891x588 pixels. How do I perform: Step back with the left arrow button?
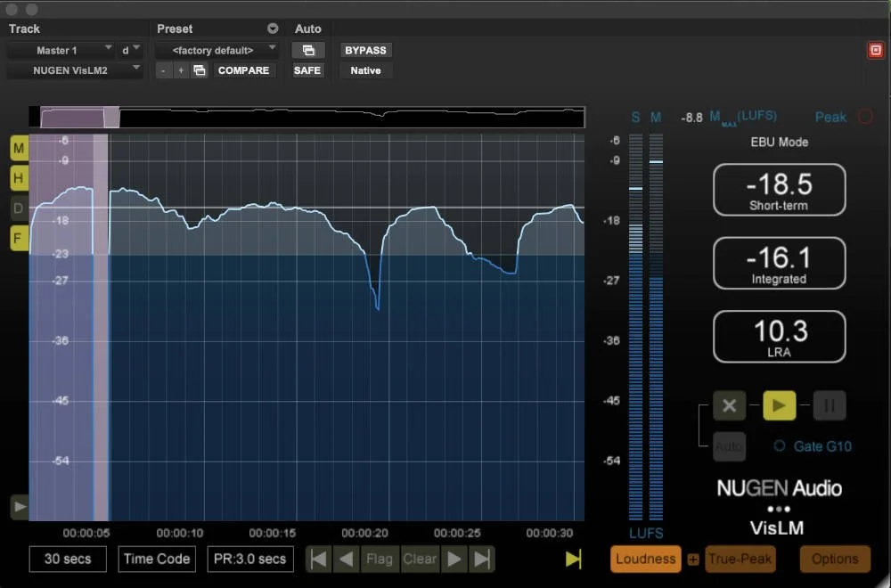[x=346, y=559]
